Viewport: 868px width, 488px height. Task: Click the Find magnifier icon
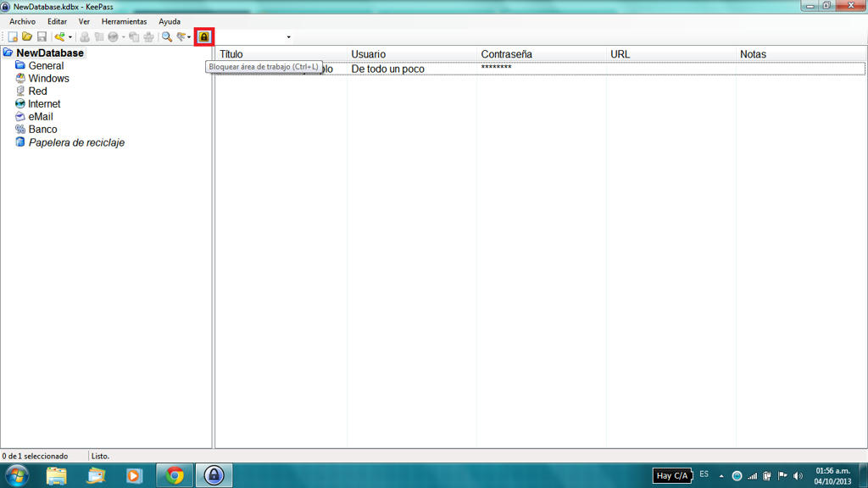coord(167,37)
